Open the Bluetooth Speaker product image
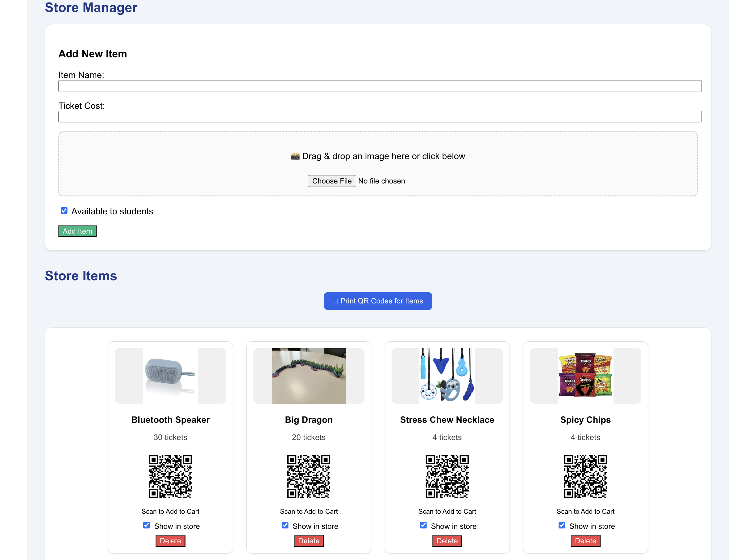The height and width of the screenshot is (560, 745). pyautogui.click(x=170, y=376)
